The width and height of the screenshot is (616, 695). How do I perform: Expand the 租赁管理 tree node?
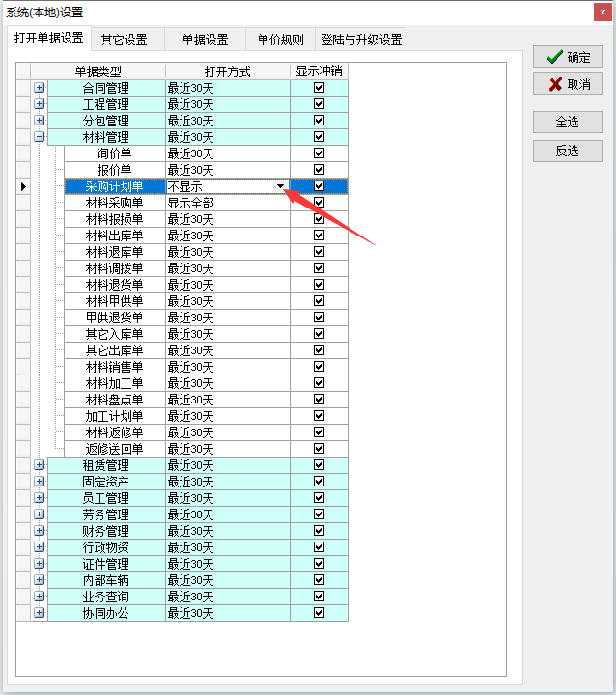(x=40, y=465)
